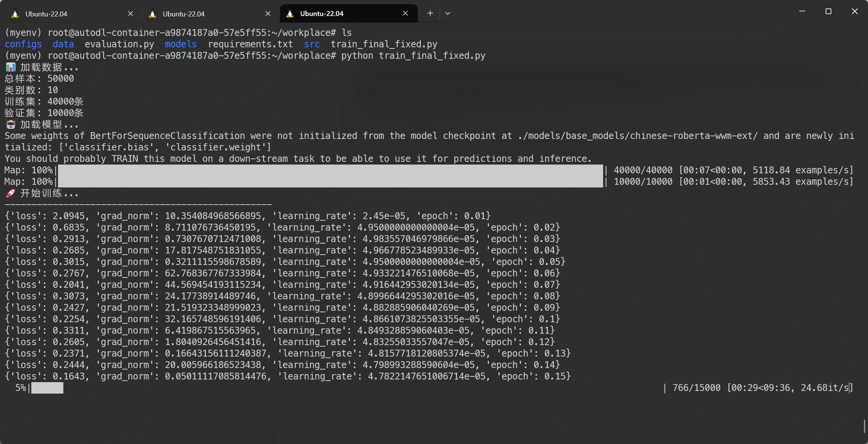Close the first Ubuntu-22.04 tab

point(131,14)
